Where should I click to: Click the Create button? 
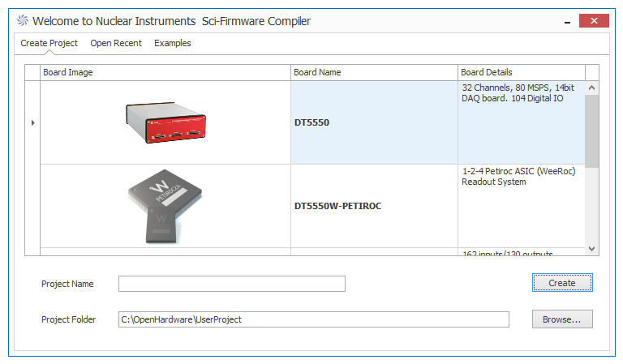562,283
